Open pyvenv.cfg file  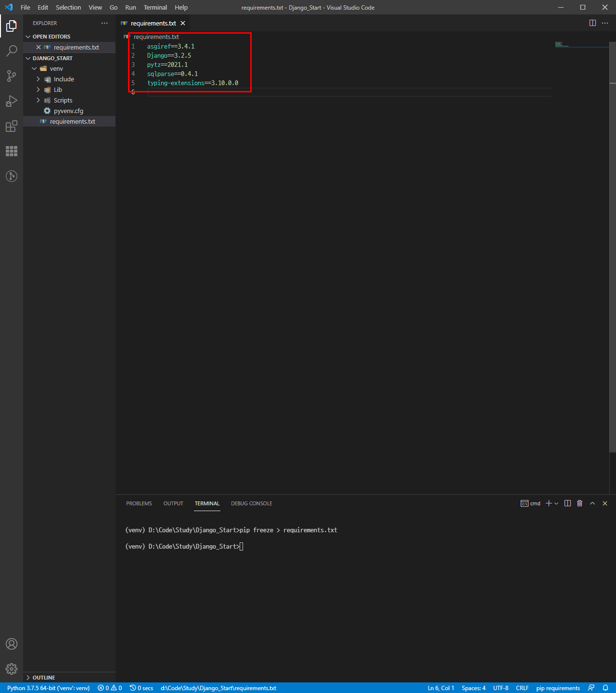click(69, 111)
